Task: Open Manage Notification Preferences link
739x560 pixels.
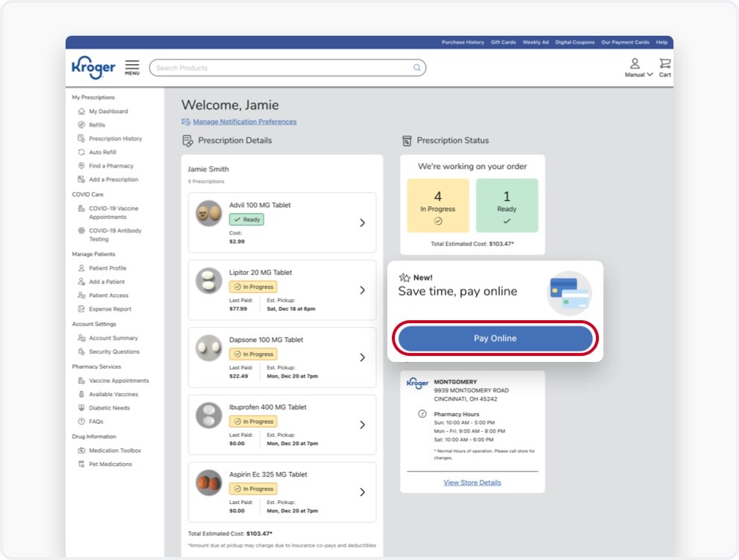Action: (244, 121)
